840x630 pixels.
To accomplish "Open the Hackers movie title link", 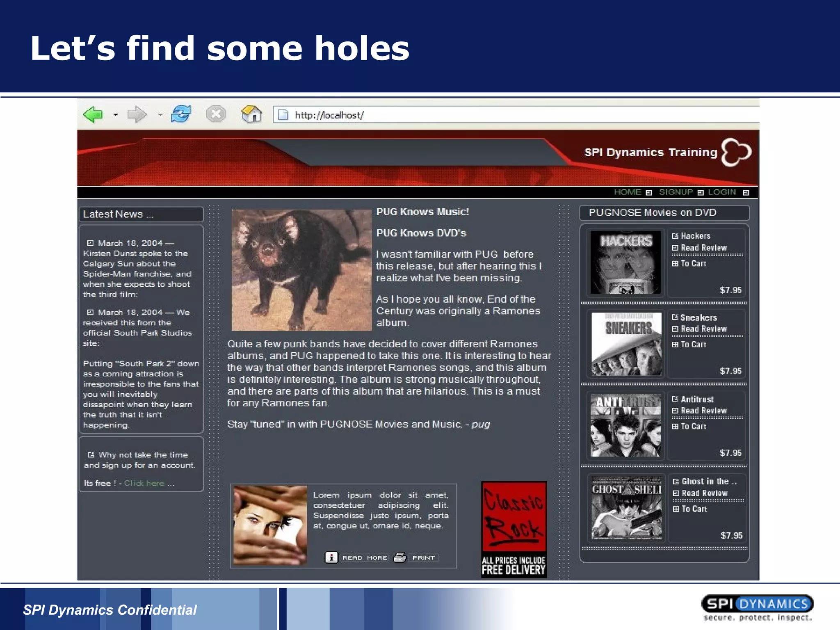I will (695, 236).
